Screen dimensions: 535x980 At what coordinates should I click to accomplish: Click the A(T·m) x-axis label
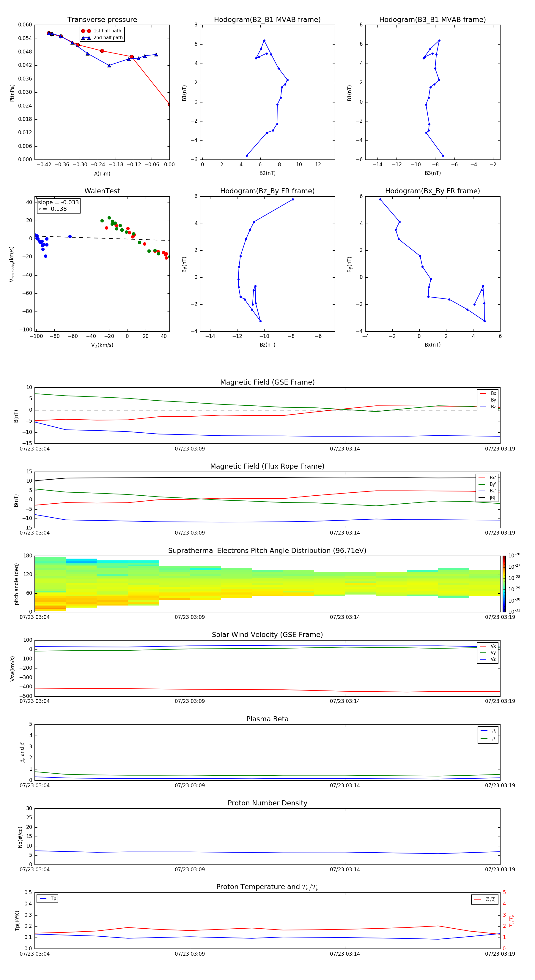pos(102,173)
